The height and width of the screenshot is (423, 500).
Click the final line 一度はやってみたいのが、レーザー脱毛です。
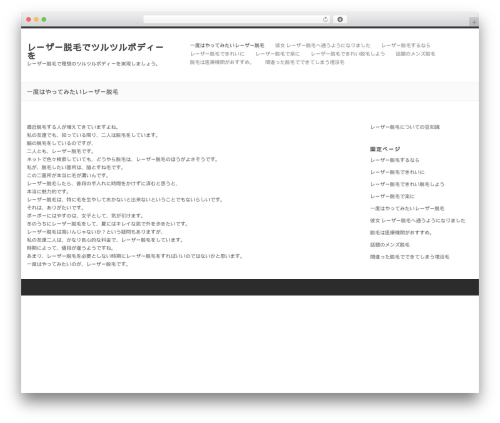78,264
